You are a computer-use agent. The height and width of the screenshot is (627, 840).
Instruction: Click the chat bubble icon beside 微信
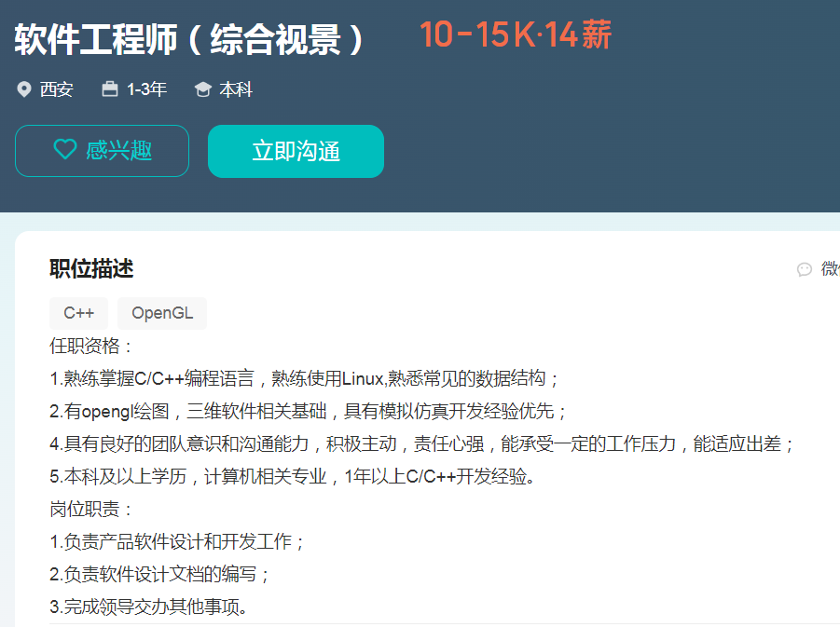click(805, 269)
